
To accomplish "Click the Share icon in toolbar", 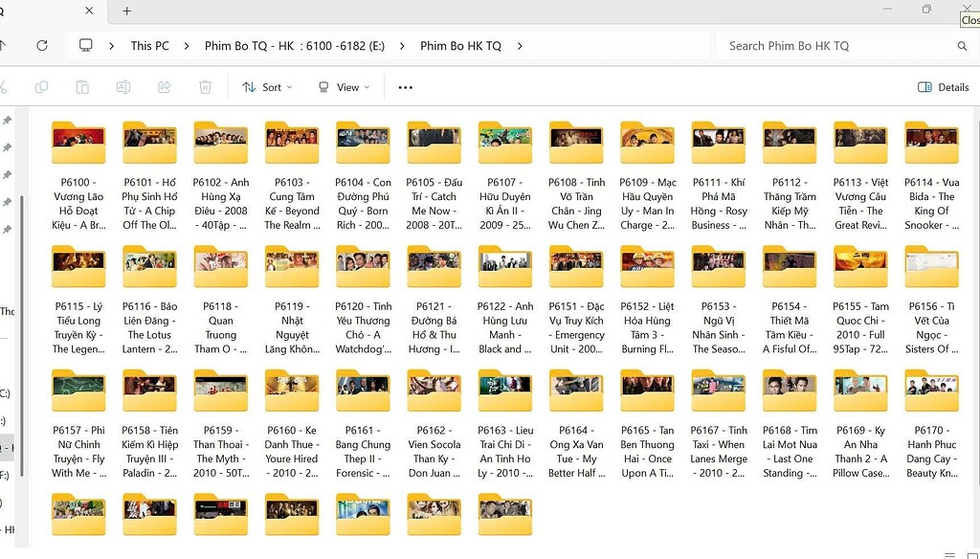I will tap(165, 87).
